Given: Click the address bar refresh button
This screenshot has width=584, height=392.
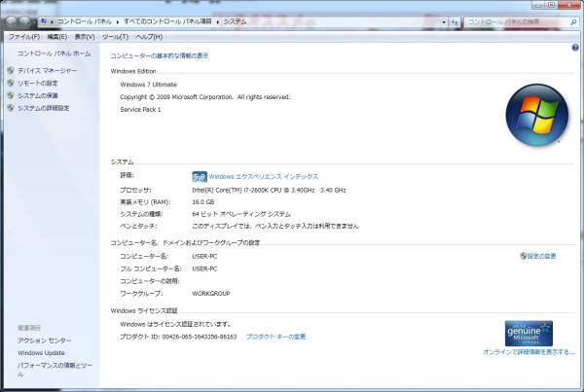Looking at the screenshot, I should [455, 22].
